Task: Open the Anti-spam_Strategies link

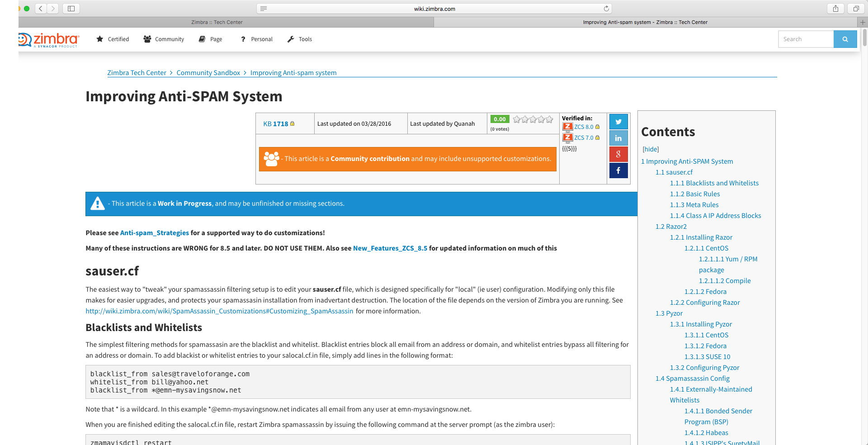Action: tap(154, 233)
